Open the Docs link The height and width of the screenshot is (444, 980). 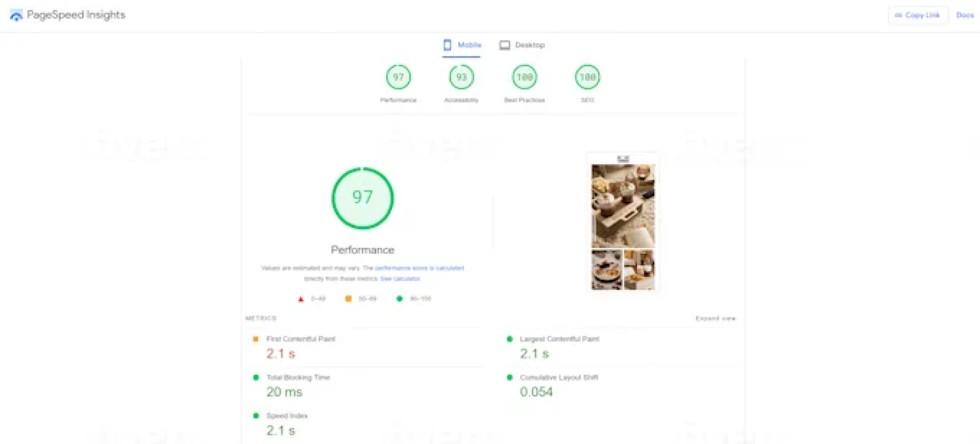[965, 15]
